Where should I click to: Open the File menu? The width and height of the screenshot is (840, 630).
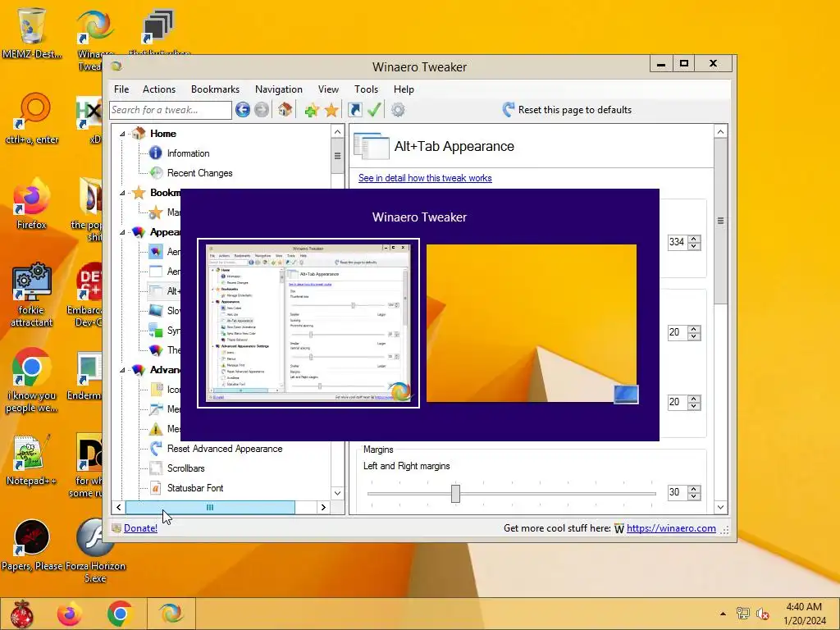121,89
